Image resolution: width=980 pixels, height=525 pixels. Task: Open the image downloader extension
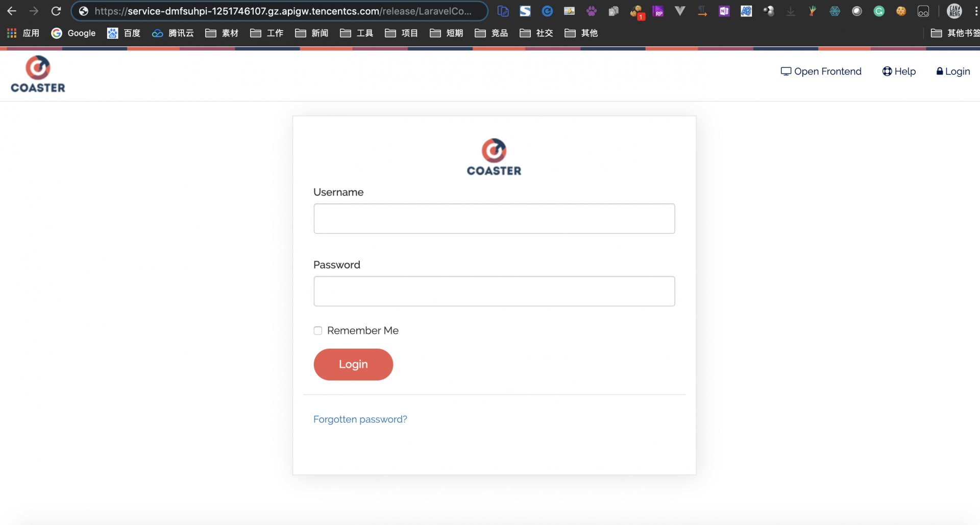click(x=569, y=11)
